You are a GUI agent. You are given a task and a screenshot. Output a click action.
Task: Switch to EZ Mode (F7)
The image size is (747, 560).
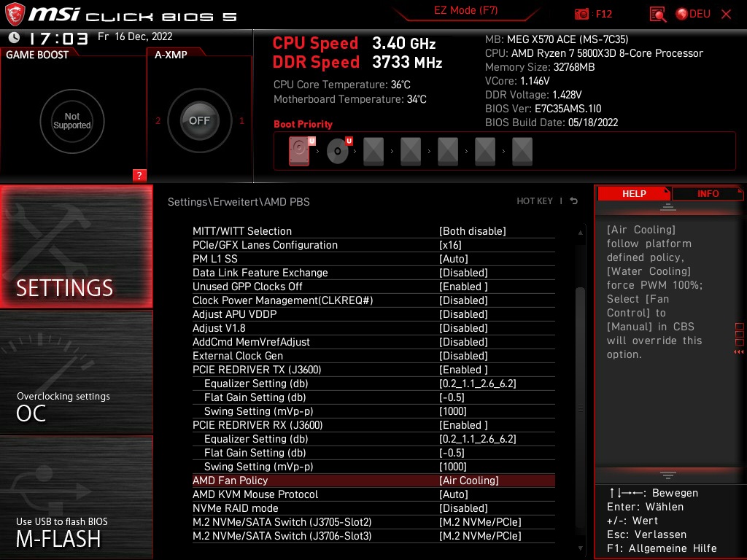[x=465, y=10]
